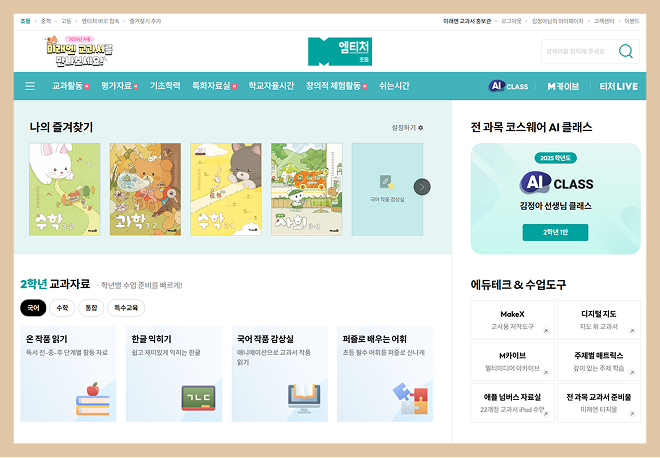Show next favorites with the arrow button

422,186
